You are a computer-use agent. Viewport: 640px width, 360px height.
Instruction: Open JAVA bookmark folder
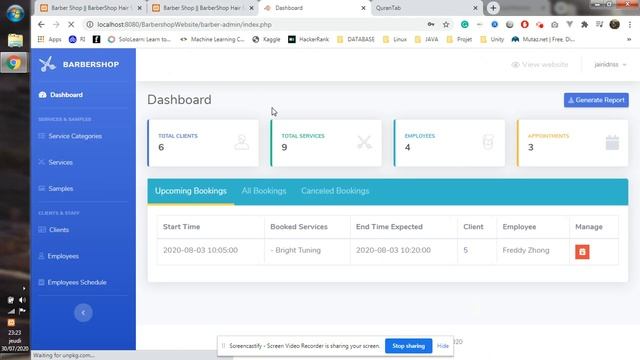[x=427, y=39]
